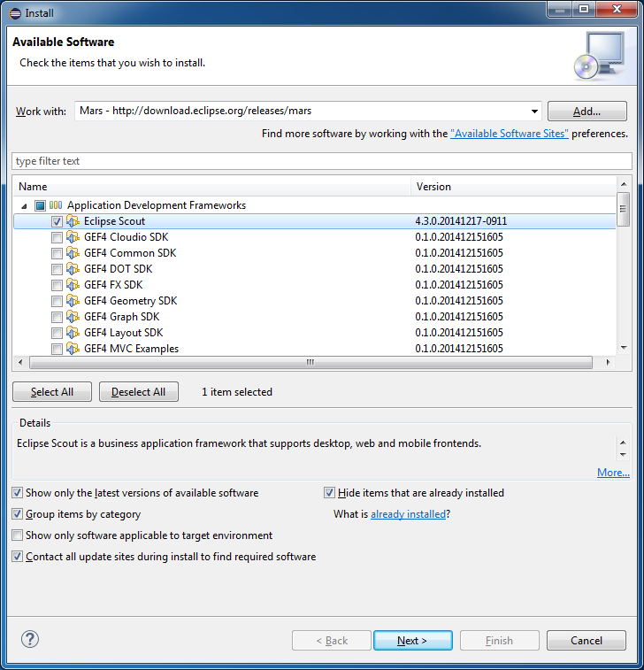
Task: Click version 4.3.0.20141217-0911 cell
Action: [461, 221]
